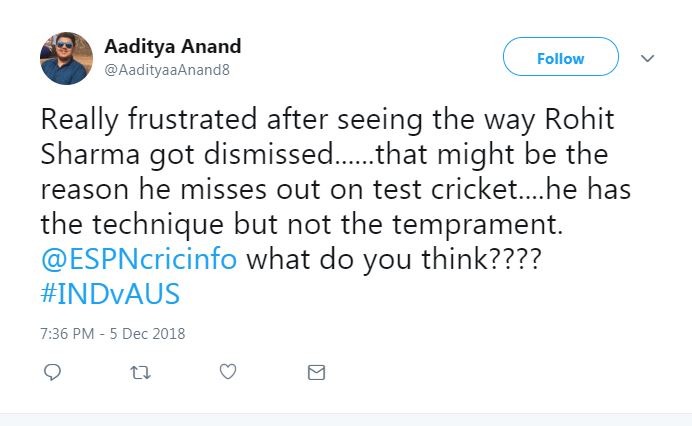Open Aaditya Anand's profile picture

pyautogui.click(x=66, y=57)
